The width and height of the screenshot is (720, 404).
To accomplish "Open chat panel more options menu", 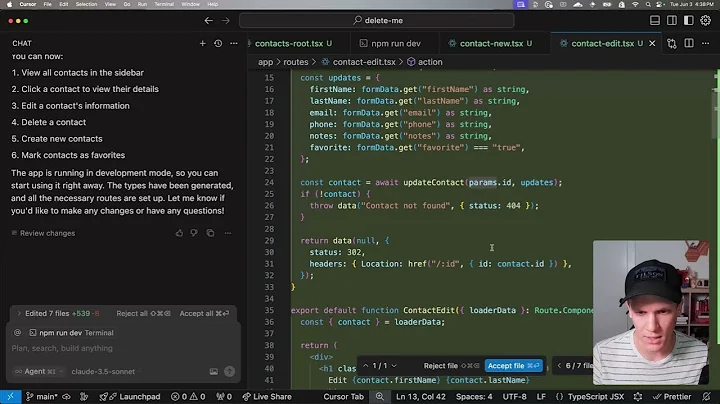I will [x=234, y=43].
